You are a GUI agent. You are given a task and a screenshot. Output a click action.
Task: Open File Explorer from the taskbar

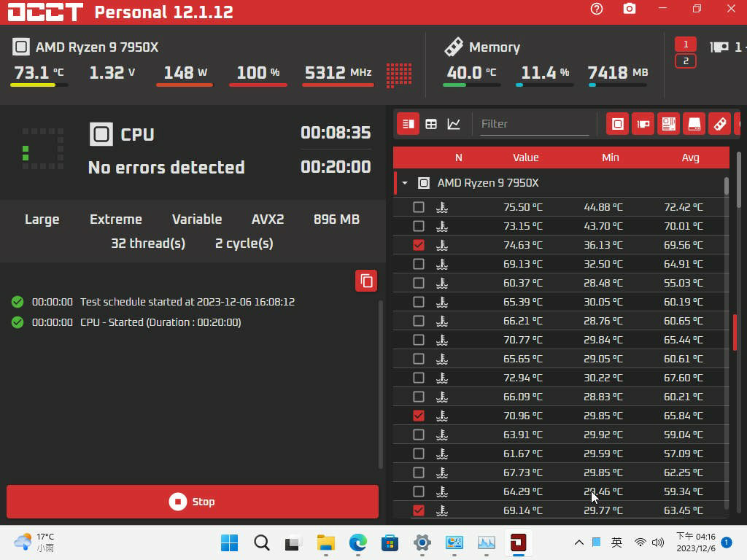point(326,542)
